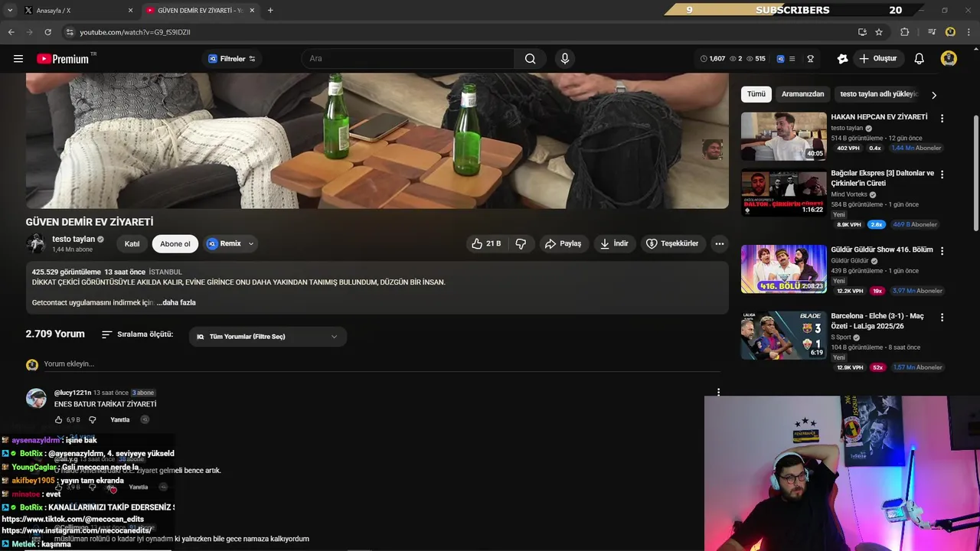
Task: Click the İndir download button
Action: 614,243
